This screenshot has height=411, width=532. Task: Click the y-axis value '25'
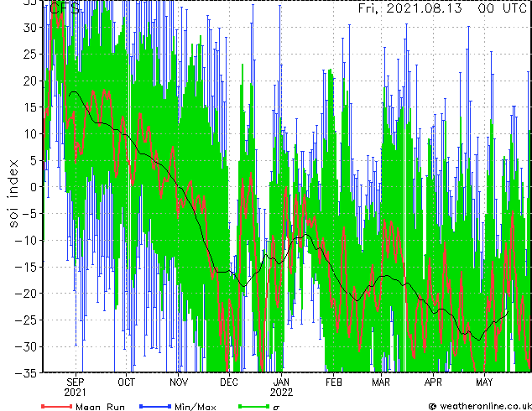coord(29,55)
